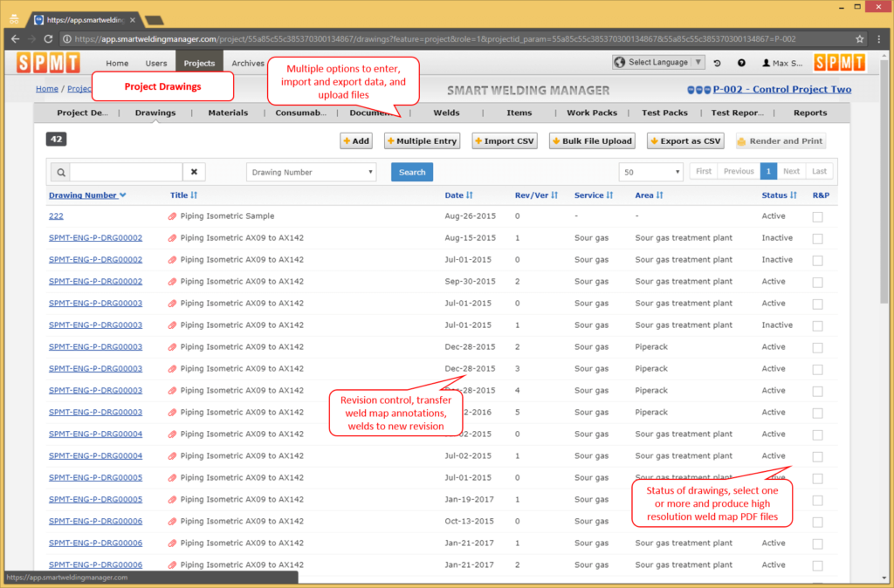Open the Projects menu in the navigation bar

[199, 62]
